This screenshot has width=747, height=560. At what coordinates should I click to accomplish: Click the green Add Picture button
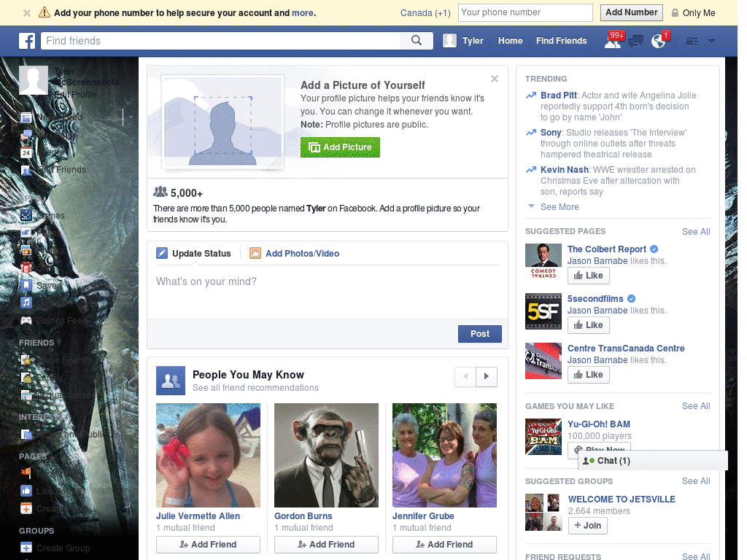(x=340, y=147)
